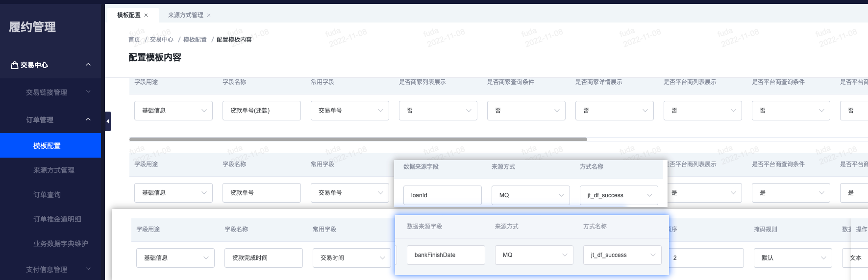The image size is (868, 280).
Task: Edit the loanId data source field
Action: click(443, 195)
